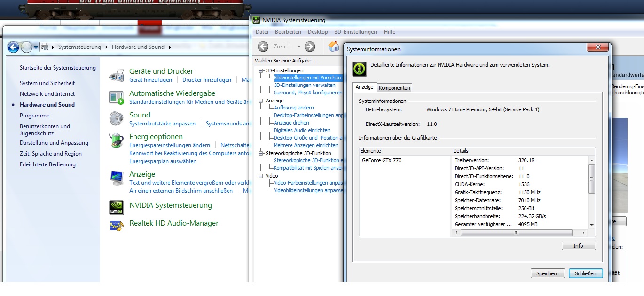Go to Startseite der Systemsteuerung
Screen dimensions: 644x296
[x=57, y=68]
